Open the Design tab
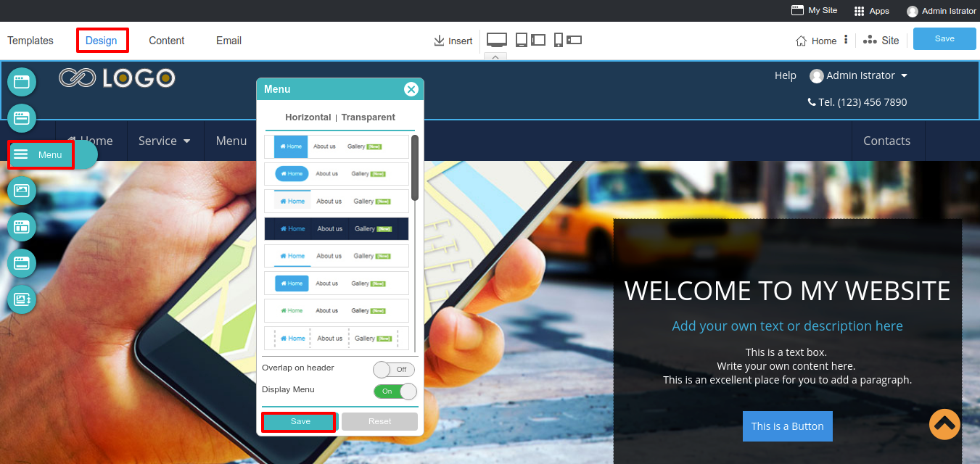 click(x=102, y=41)
